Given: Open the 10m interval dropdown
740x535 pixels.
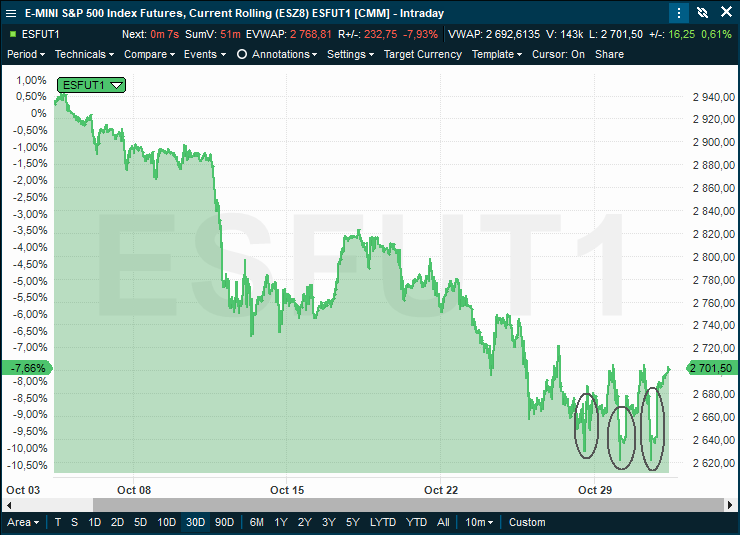Looking at the screenshot, I should 479,522.
